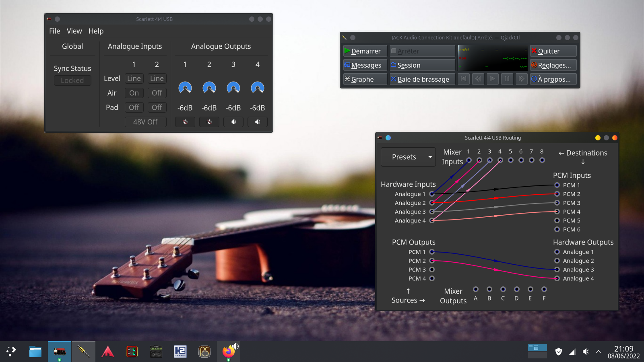
Task: Open the File menu in Scarlett window
Action: click(55, 31)
